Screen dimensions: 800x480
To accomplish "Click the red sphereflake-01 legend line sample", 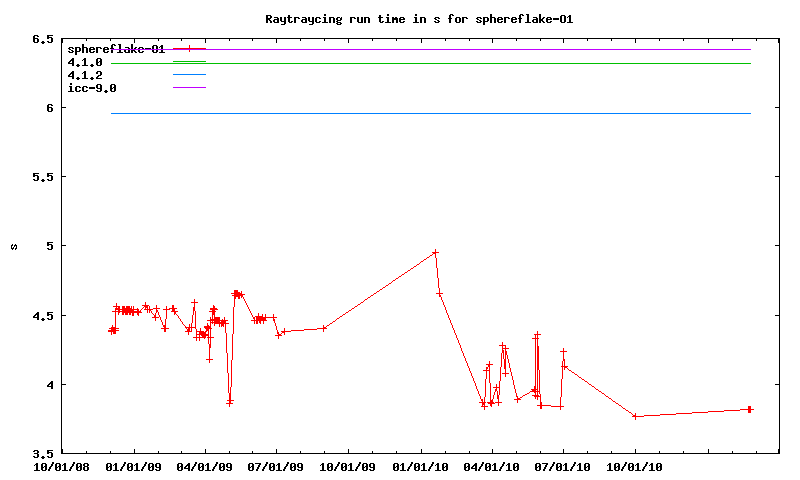I will [x=189, y=49].
